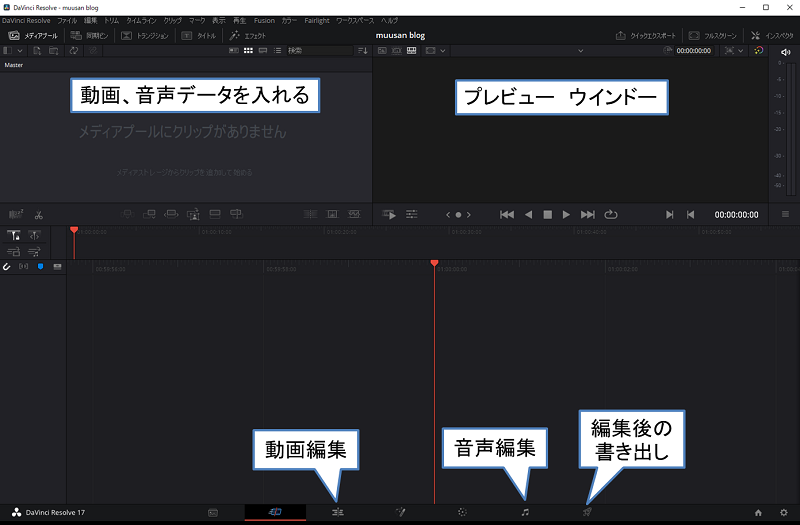Viewport: 800px width, 525px height.
Task: Click the Boring Detector icon
Action: tap(16, 214)
